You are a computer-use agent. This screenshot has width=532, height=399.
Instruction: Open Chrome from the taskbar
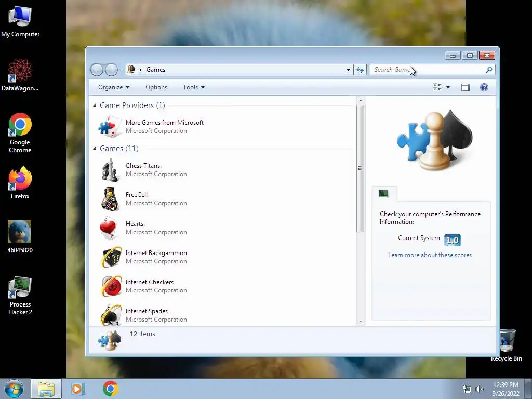pos(111,389)
